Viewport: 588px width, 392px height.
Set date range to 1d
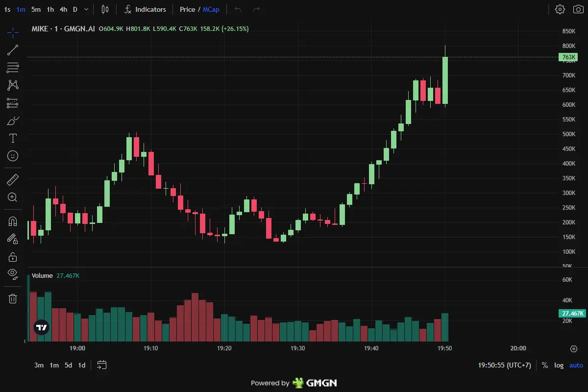(82, 365)
